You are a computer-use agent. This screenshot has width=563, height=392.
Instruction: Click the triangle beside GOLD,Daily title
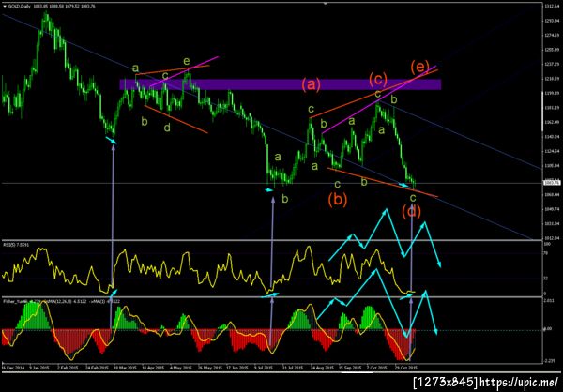click(3, 6)
